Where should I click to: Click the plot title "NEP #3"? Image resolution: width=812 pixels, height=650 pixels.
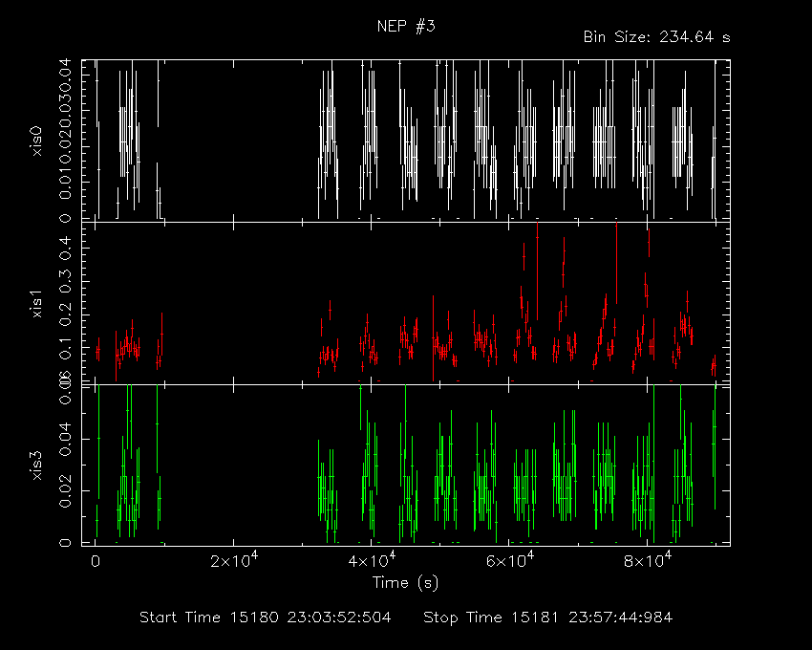tap(406, 26)
